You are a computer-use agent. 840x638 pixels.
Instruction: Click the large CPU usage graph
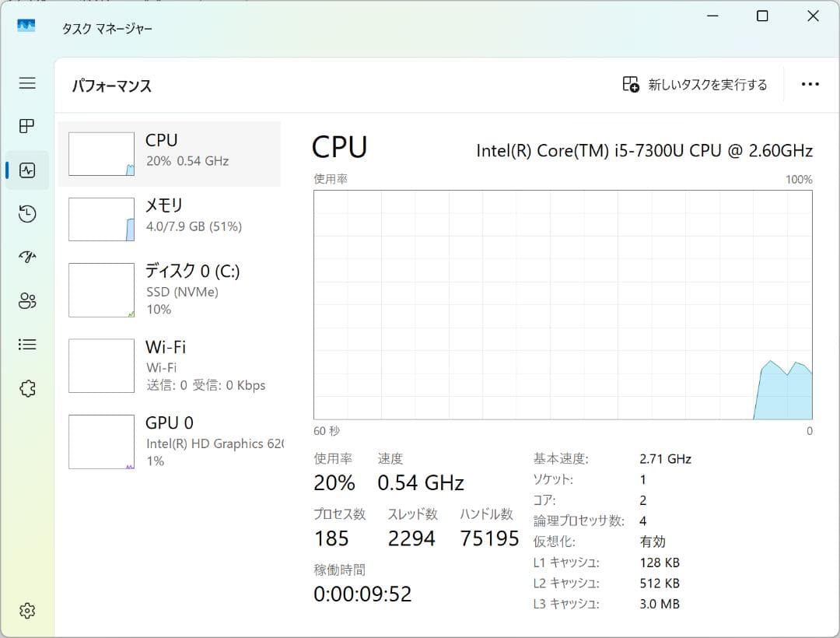(562, 303)
